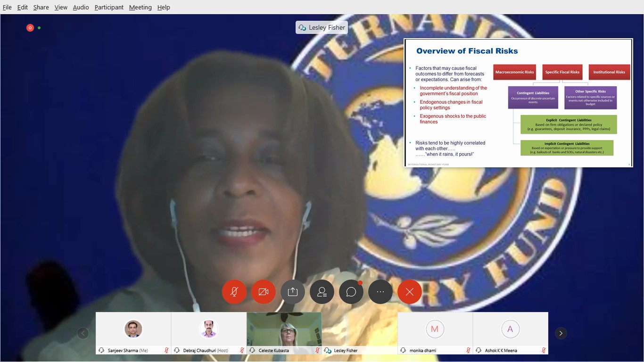Select Debraj Chaudhuri's participant thumbnail
The width and height of the screenshot is (644, 362).
coord(209,333)
